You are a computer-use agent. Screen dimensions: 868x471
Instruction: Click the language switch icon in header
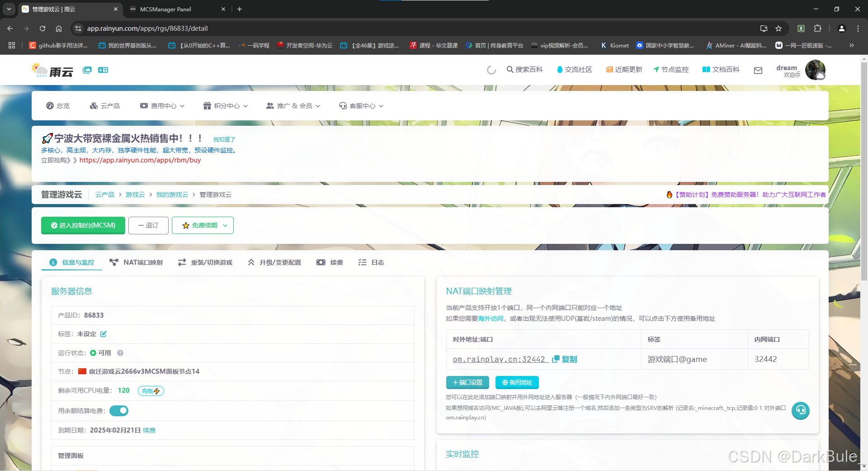click(103, 70)
